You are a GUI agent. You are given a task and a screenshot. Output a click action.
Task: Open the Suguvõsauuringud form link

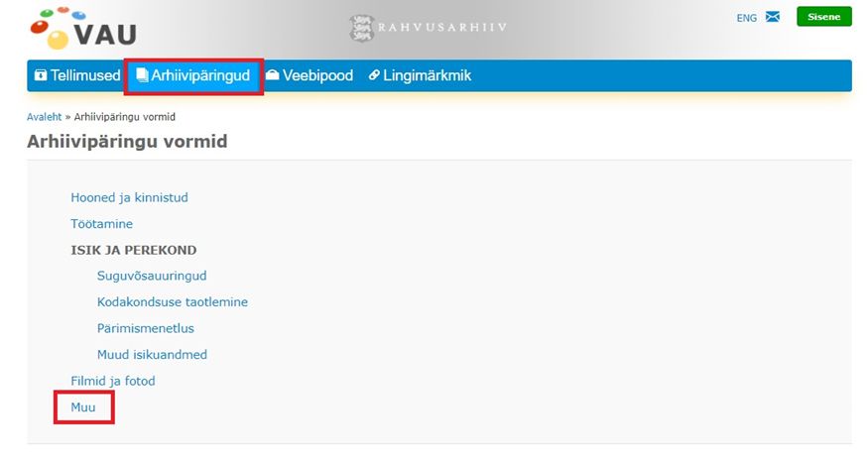[x=152, y=276]
